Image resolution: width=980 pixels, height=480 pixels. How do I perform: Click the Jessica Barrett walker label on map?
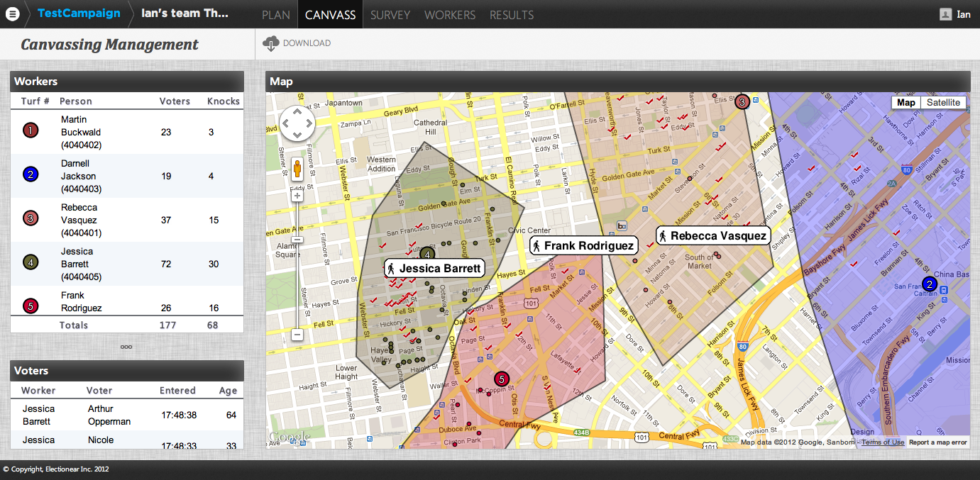434,268
